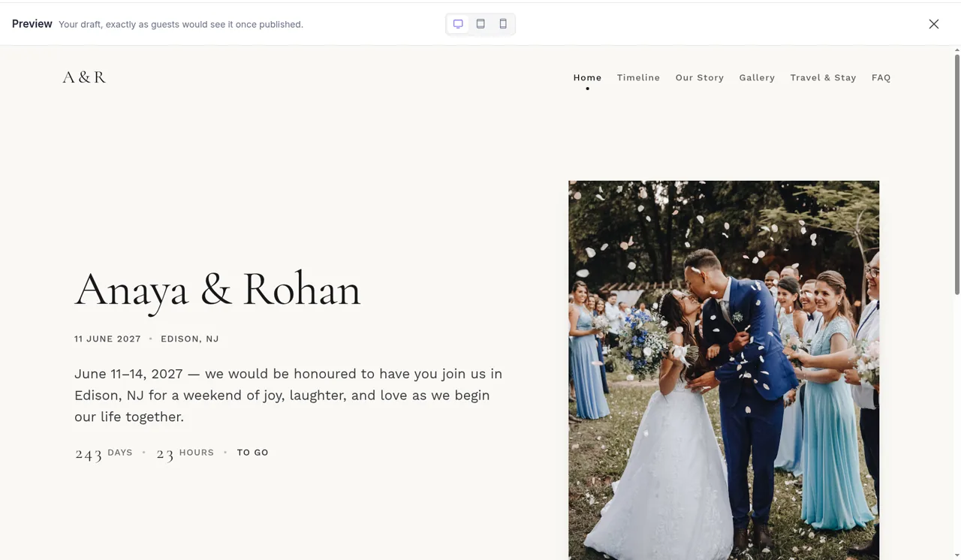Switch to mobile phone preview mode
The image size is (961, 560).
click(x=503, y=24)
